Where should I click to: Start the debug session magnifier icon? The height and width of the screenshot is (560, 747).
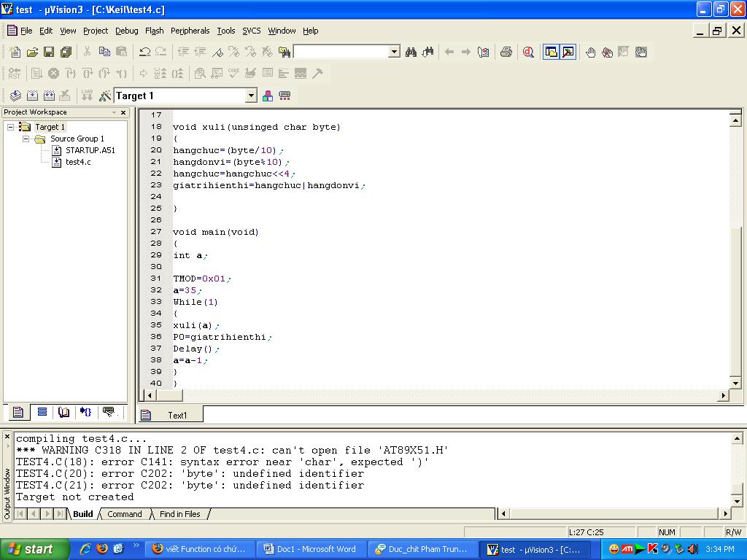tap(528, 52)
